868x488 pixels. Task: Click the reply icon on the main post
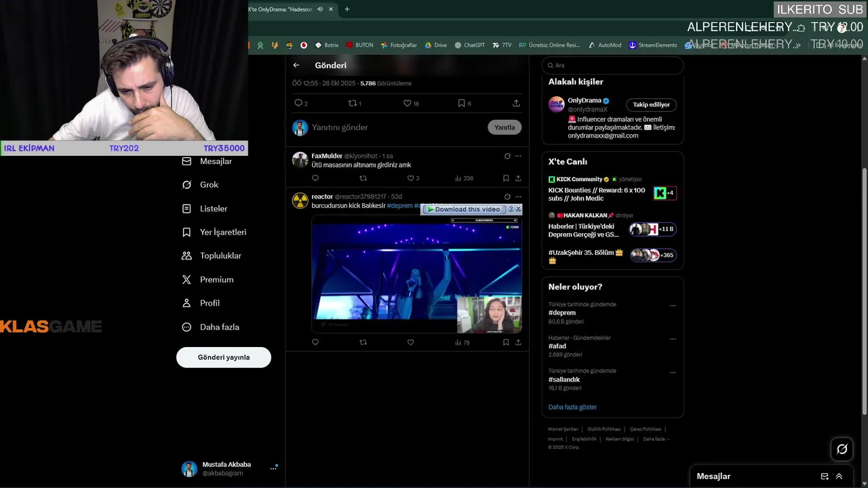[298, 103]
